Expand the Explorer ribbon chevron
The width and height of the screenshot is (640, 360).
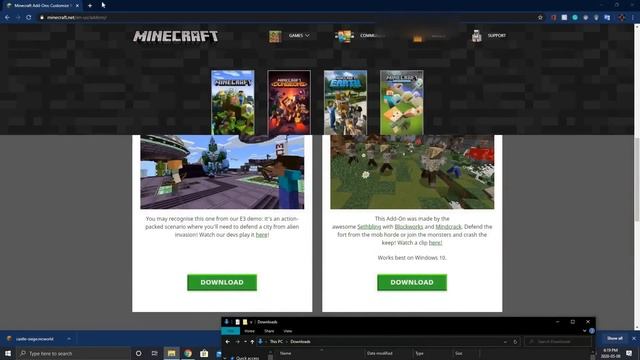pyautogui.click(x=584, y=331)
